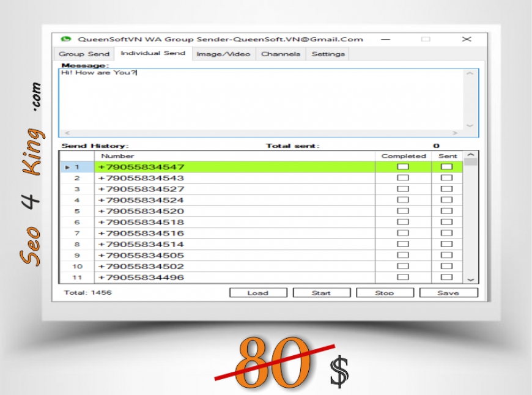
Task: Click row header number 5
Action: pyautogui.click(x=77, y=211)
